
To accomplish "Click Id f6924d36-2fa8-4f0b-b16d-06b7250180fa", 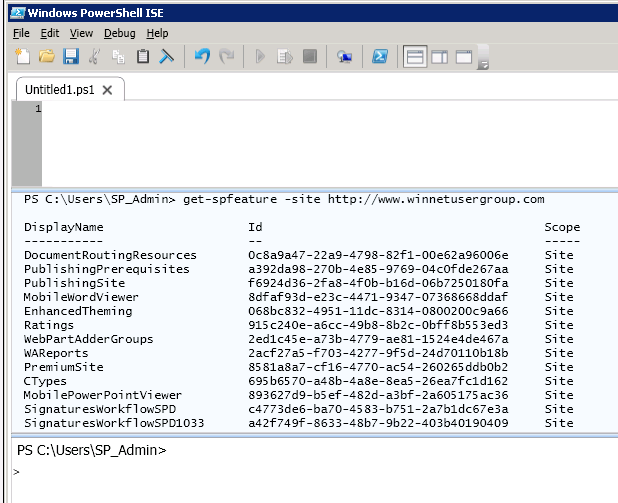I will [x=378, y=283].
